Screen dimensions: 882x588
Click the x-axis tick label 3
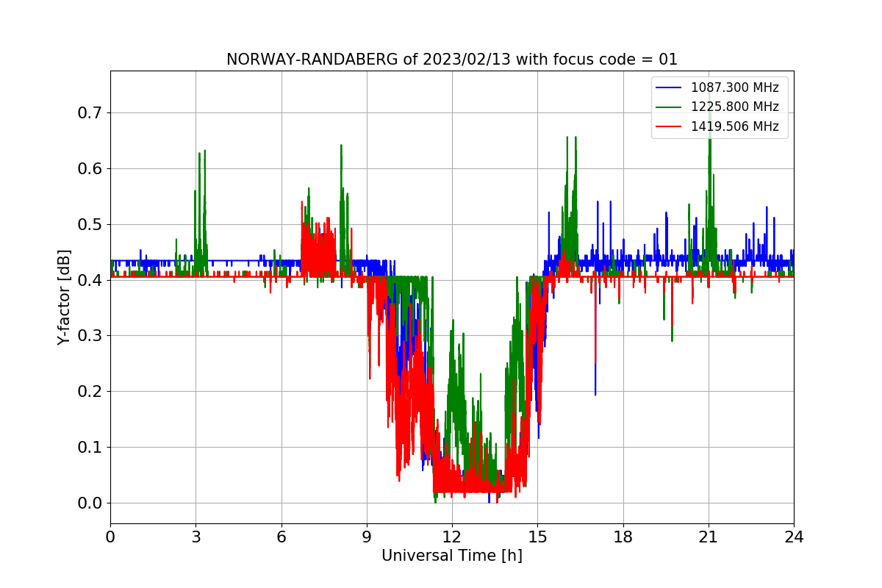coord(196,537)
